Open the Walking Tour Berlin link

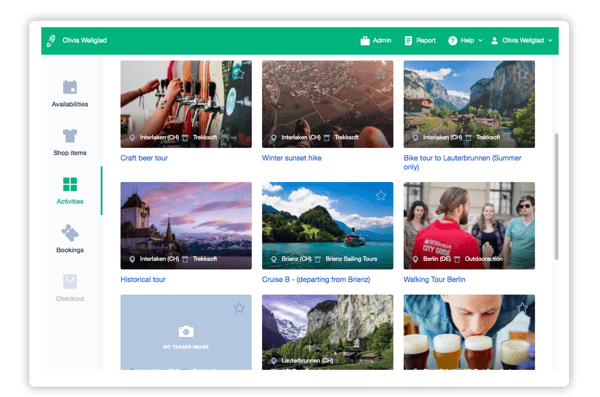(x=434, y=279)
